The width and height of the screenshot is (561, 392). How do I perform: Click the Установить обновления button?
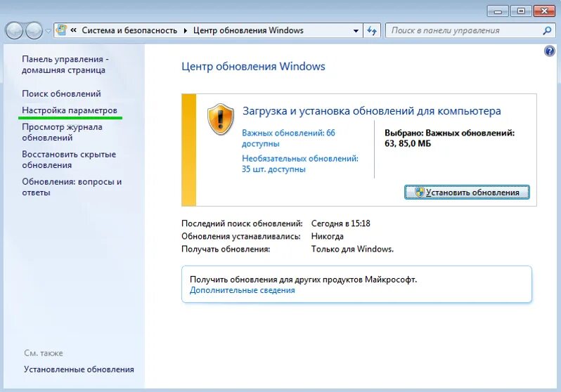(467, 192)
